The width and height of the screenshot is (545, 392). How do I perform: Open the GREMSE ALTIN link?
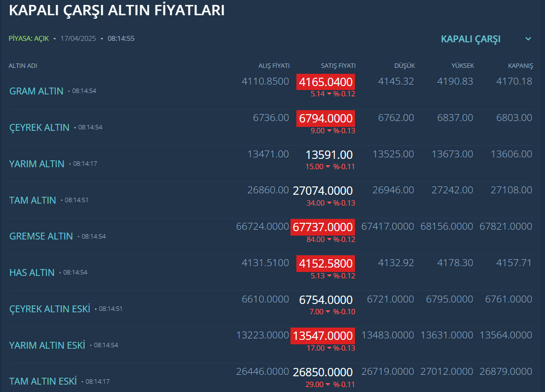[x=41, y=236]
